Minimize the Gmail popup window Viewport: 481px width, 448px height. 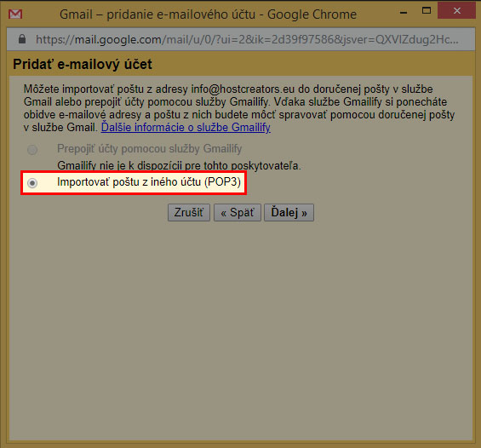coord(404,13)
